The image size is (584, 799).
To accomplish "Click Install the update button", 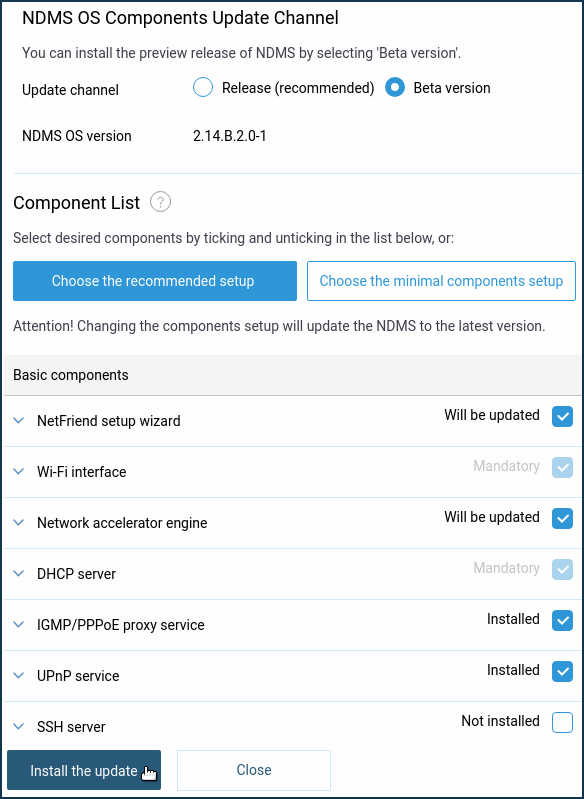I will click(x=84, y=770).
